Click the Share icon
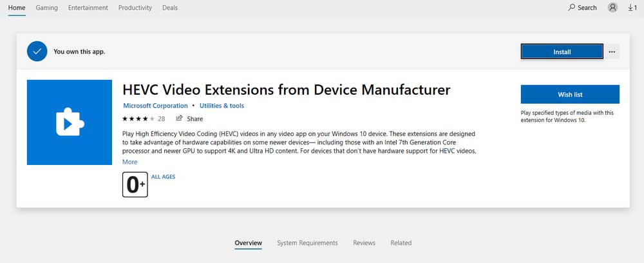This screenshot has width=644, height=263. [x=179, y=119]
